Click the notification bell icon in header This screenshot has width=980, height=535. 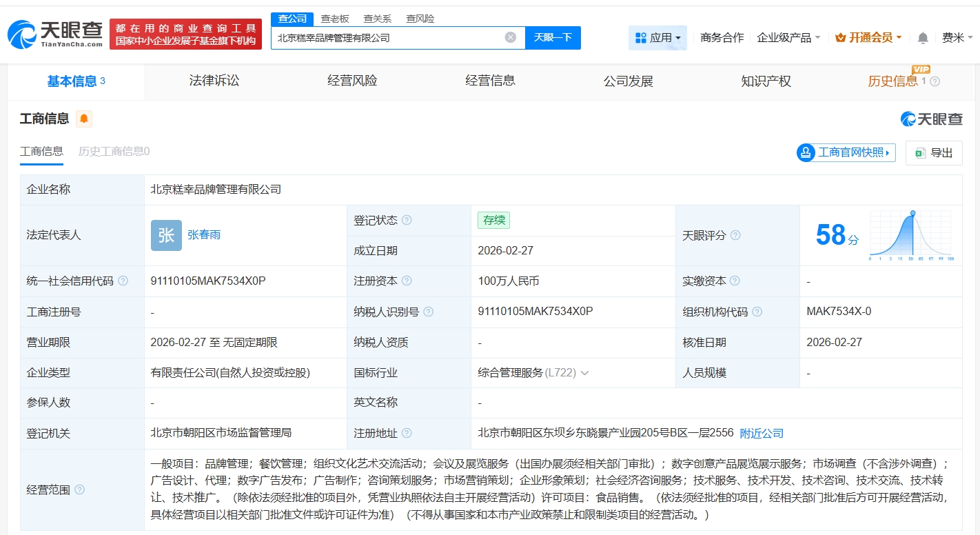923,38
